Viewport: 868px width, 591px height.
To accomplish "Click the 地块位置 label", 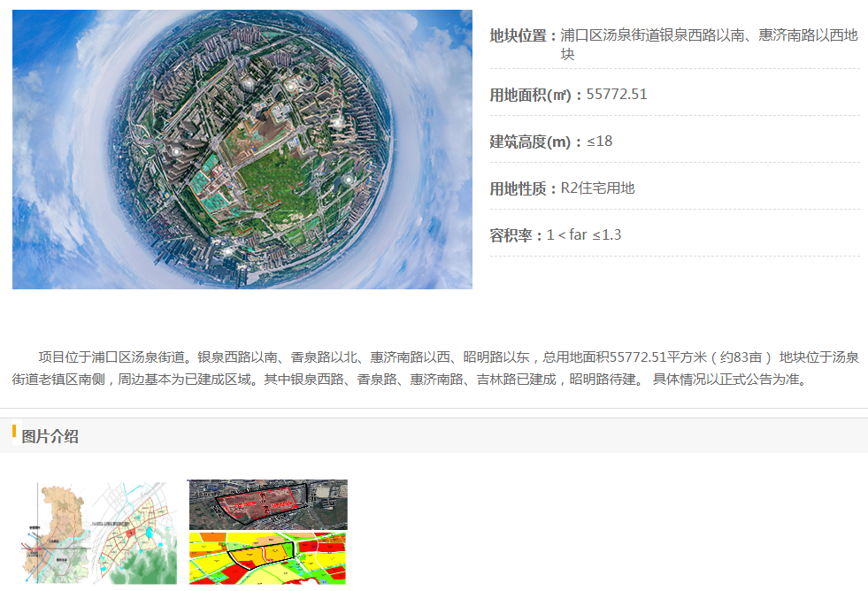I will click(x=524, y=36).
